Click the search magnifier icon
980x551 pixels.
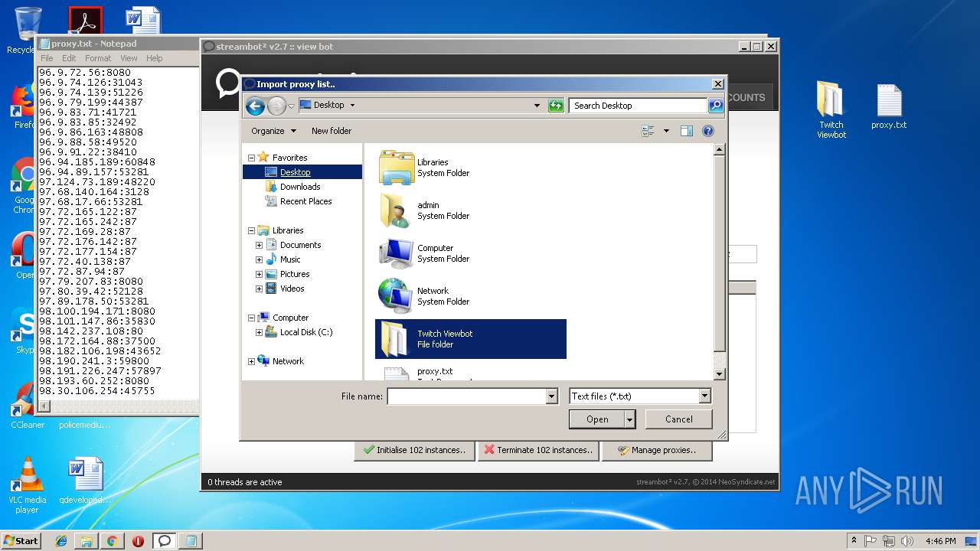[716, 106]
